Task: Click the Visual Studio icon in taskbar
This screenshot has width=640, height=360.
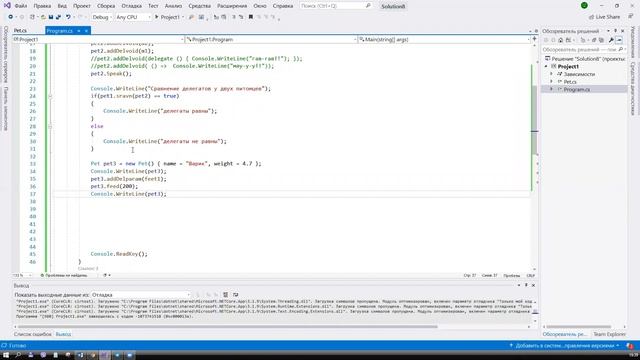Action: [x=105, y=355]
